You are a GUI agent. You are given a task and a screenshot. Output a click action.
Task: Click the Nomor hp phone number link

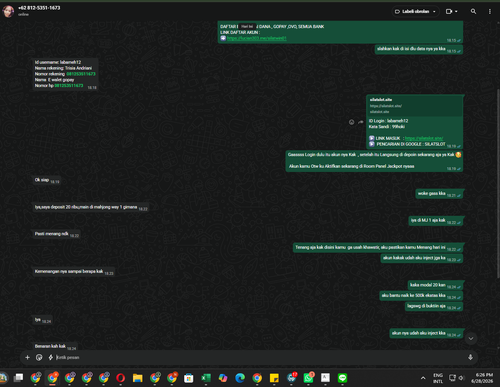coord(69,86)
